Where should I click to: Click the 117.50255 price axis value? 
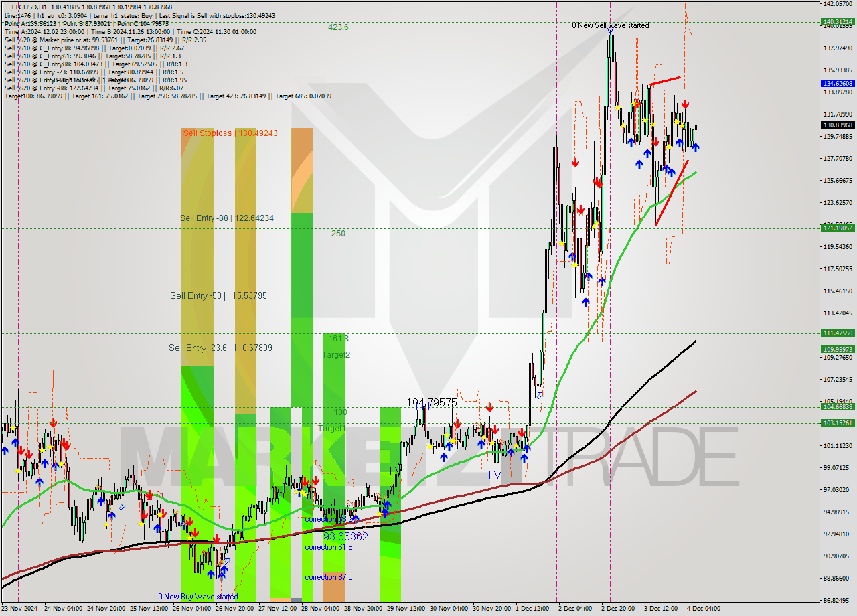(838, 269)
